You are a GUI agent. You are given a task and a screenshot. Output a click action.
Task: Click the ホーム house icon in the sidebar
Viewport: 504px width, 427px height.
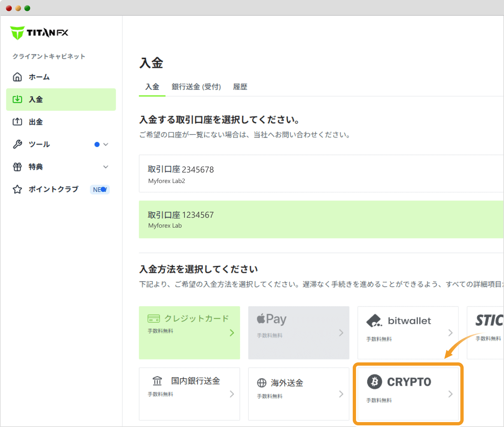(x=17, y=77)
